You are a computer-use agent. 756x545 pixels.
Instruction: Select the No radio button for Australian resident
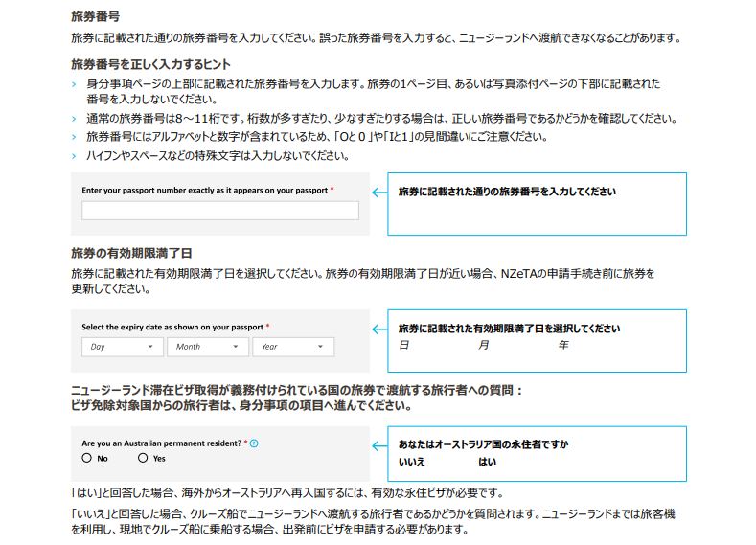point(87,458)
